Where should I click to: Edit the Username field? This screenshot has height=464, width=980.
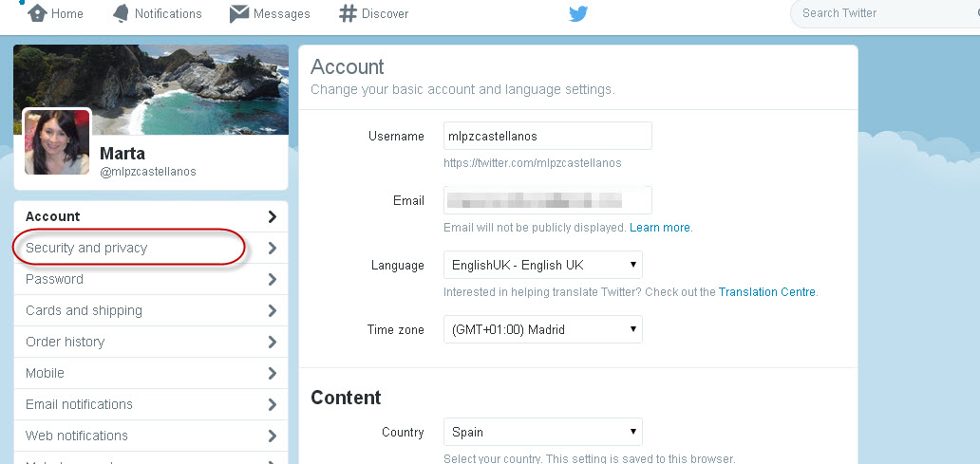click(548, 136)
